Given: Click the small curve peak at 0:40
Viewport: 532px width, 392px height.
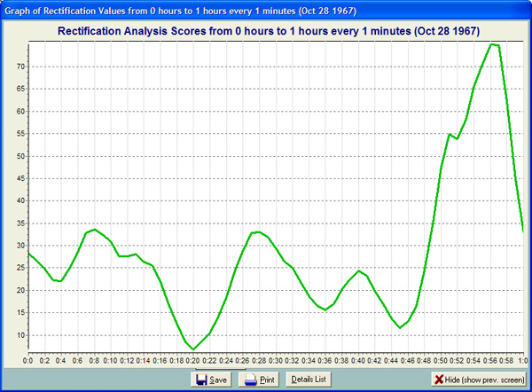Looking at the screenshot, I should click(358, 270).
